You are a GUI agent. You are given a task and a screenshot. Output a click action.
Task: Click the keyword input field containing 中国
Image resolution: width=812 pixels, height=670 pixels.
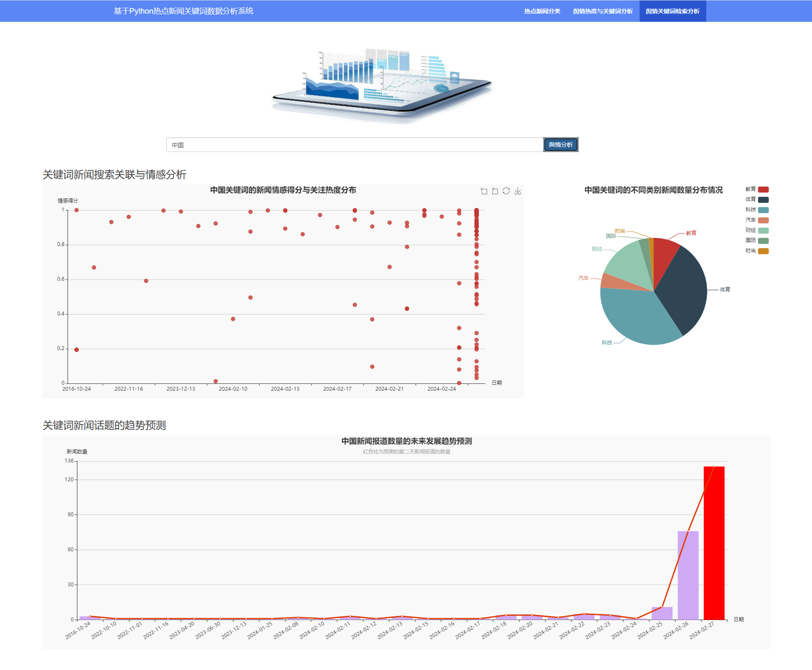(354, 145)
